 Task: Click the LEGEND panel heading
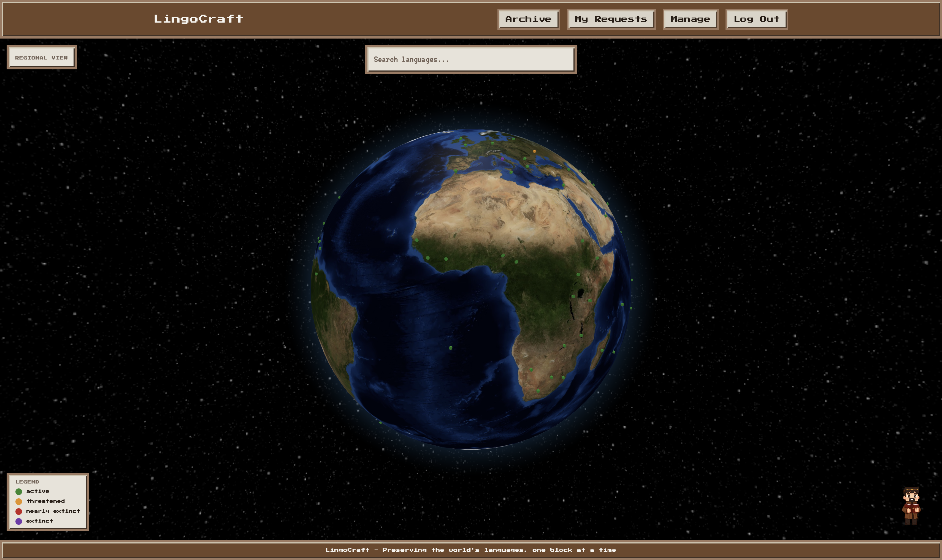point(27,482)
